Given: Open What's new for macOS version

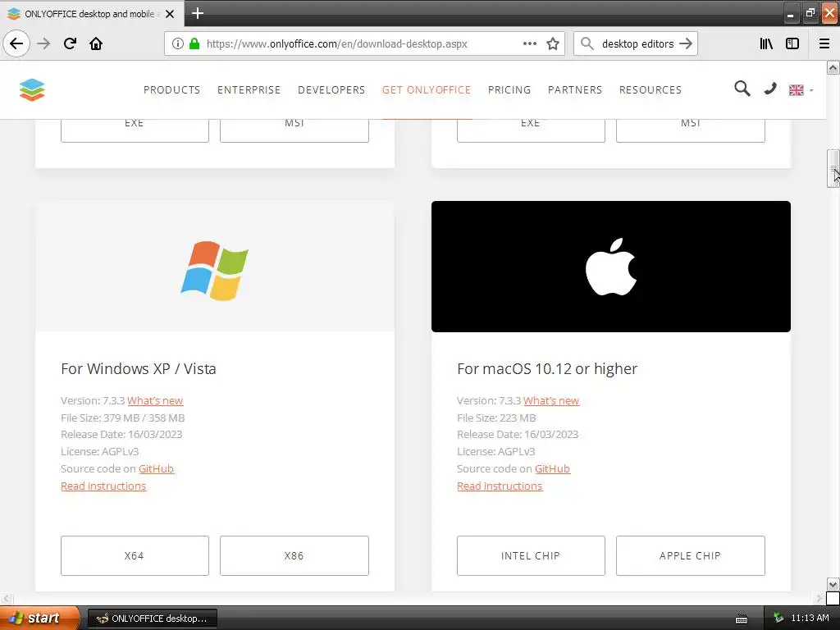Looking at the screenshot, I should click(551, 400).
